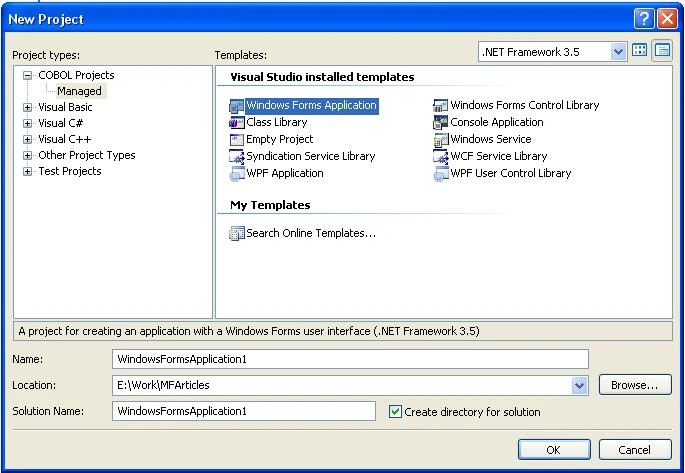Select the Windows Forms Application template icon
This screenshot has width=685, height=473.
pyautogui.click(x=237, y=106)
